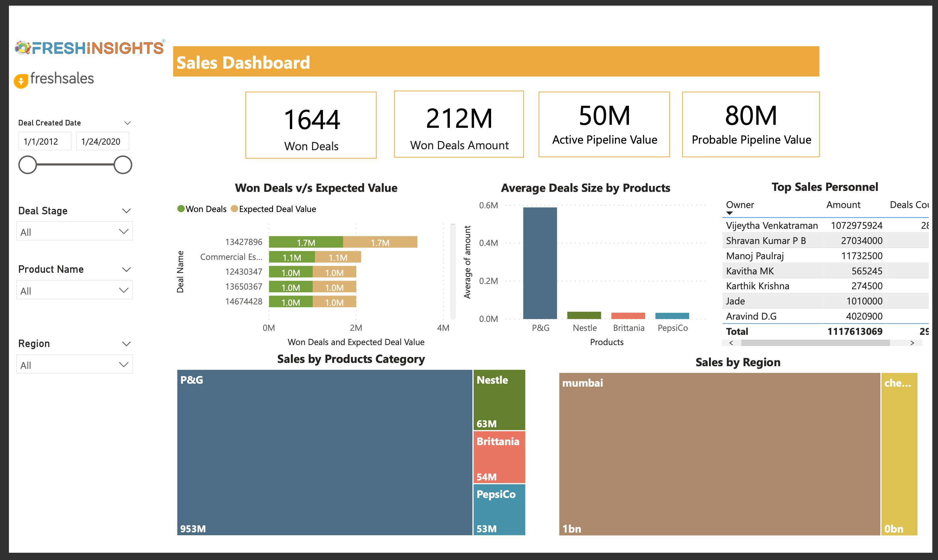Collapse the Deal Stage slicer header chevron
The image size is (938, 560).
(x=127, y=211)
